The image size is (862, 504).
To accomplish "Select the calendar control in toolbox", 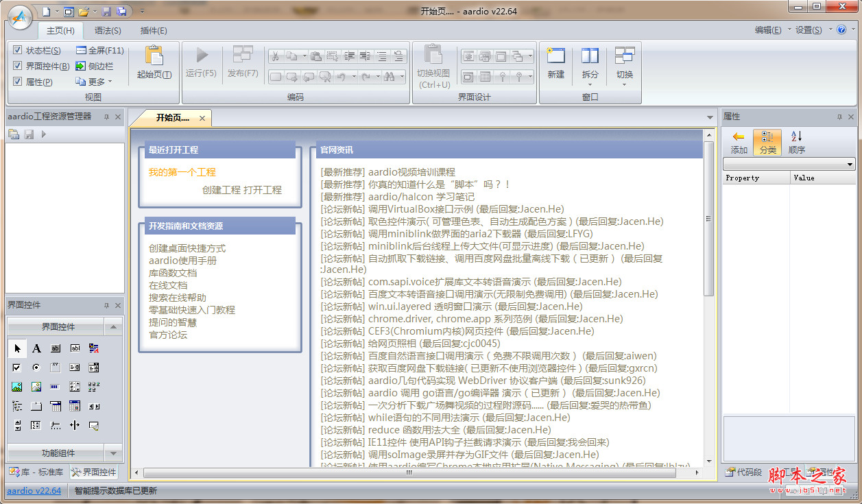I will click(75, 406).
